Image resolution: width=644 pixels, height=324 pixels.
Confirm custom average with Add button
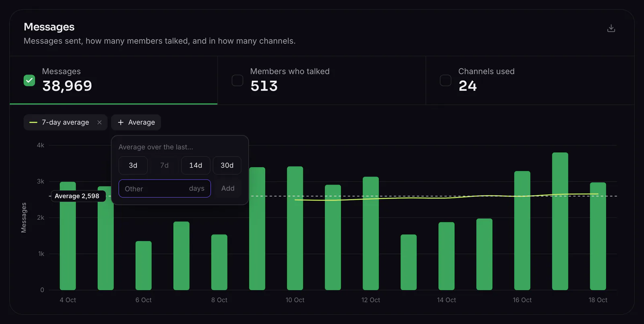tap(228, 189)
